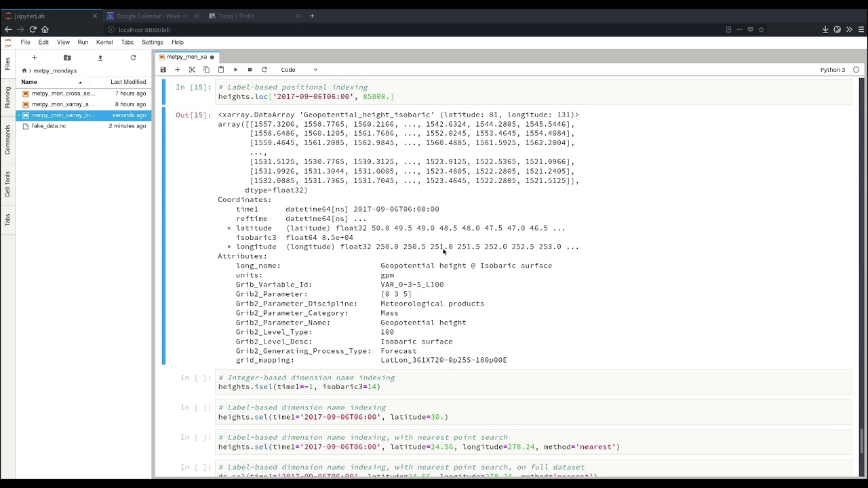
Task: Open the cell type Code dropdown
Action: [x=299, y=70]
